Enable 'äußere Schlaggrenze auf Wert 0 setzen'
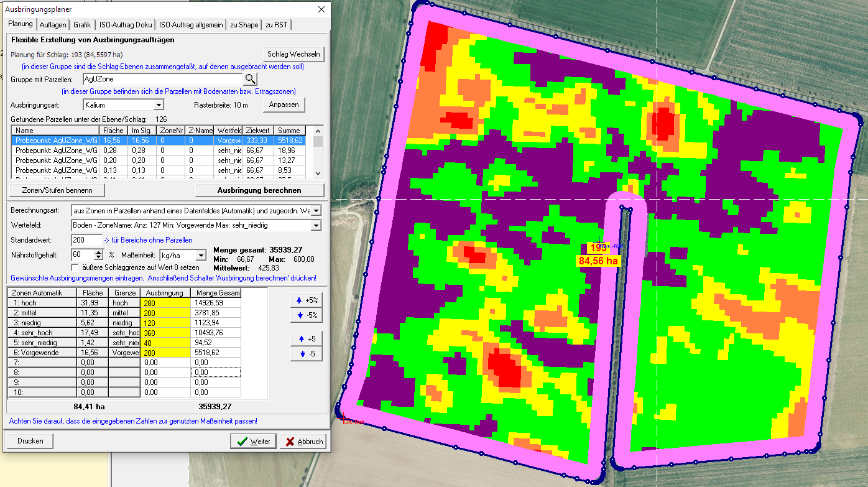The height and width of the screenshot is (487, 868). (x=76, y=267)
